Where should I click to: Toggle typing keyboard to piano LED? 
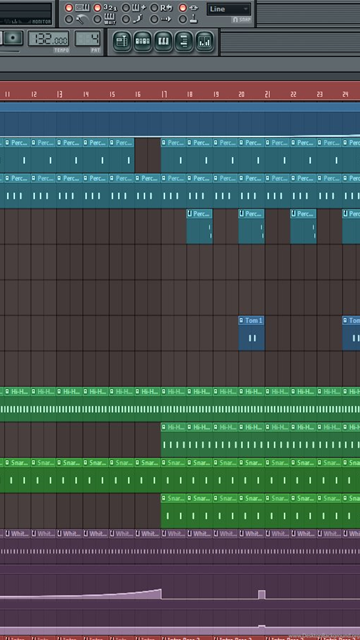point(69,8)
